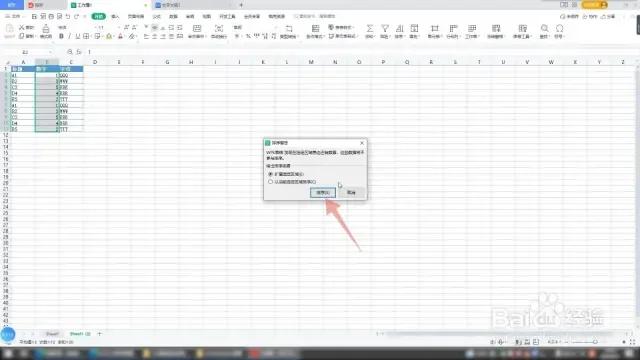
Task: Click the Sort button in the sort warning dialog
Action: click(x=323, y=192)
